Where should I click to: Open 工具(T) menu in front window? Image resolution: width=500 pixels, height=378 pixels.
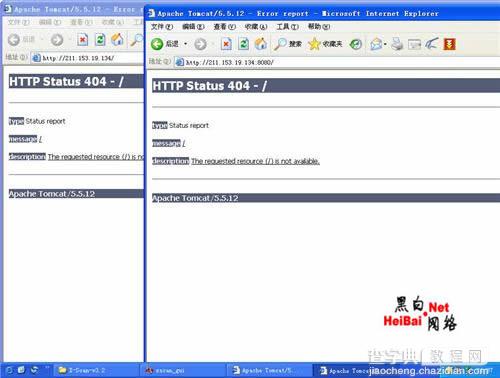point(287,27)
